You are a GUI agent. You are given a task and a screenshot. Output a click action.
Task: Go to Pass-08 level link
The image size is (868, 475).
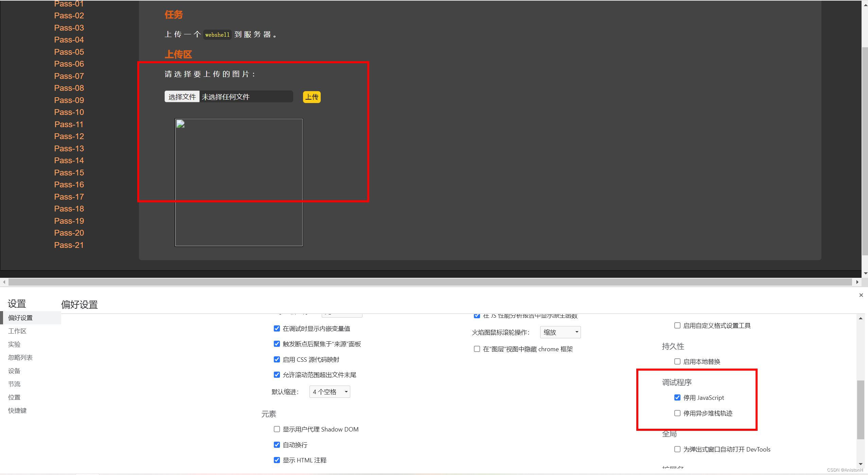coord(69,88)
